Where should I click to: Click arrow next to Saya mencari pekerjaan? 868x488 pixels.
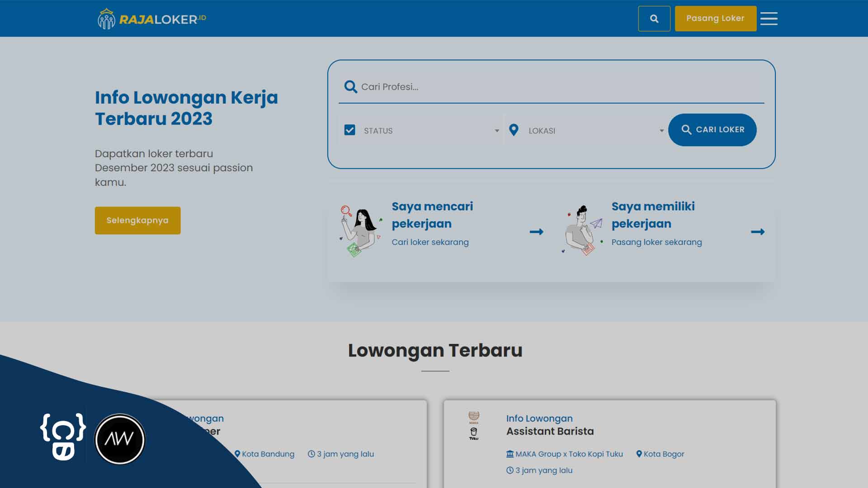coord(537,232)
